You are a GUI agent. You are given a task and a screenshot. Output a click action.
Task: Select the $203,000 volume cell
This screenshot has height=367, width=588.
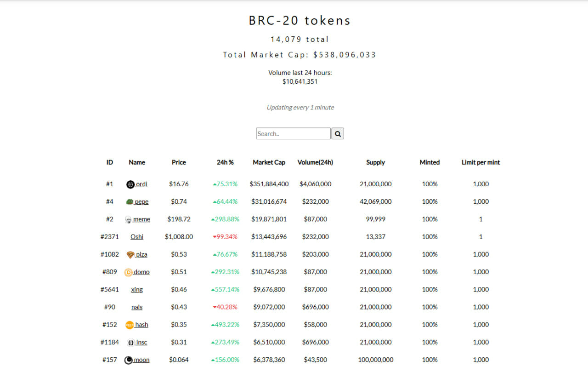coord(315,254)
